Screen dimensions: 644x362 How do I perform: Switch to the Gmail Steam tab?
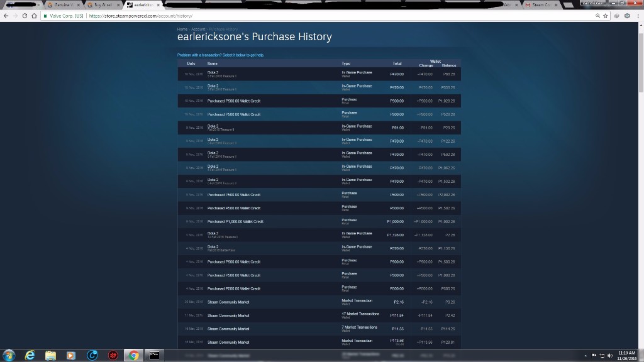[x=540, y=5]
